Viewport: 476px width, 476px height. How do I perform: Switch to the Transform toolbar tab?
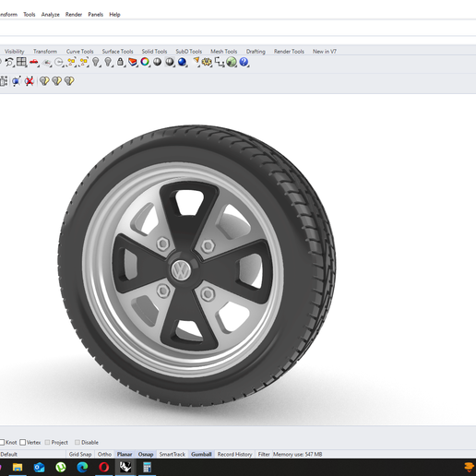tap(45, 52)
